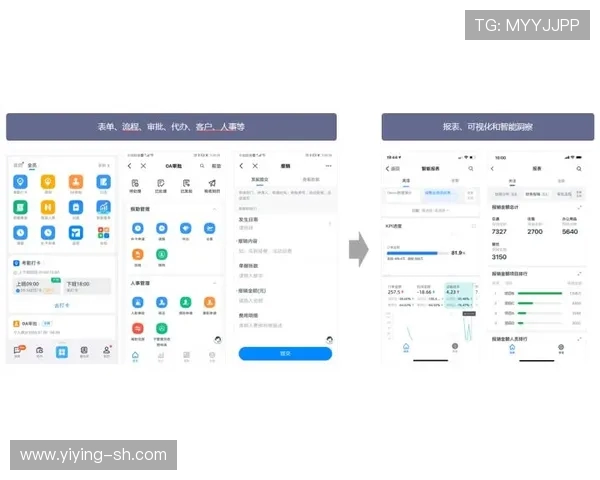Open filter dropdown below report chips in 智能报表

[x=430, y=211]
